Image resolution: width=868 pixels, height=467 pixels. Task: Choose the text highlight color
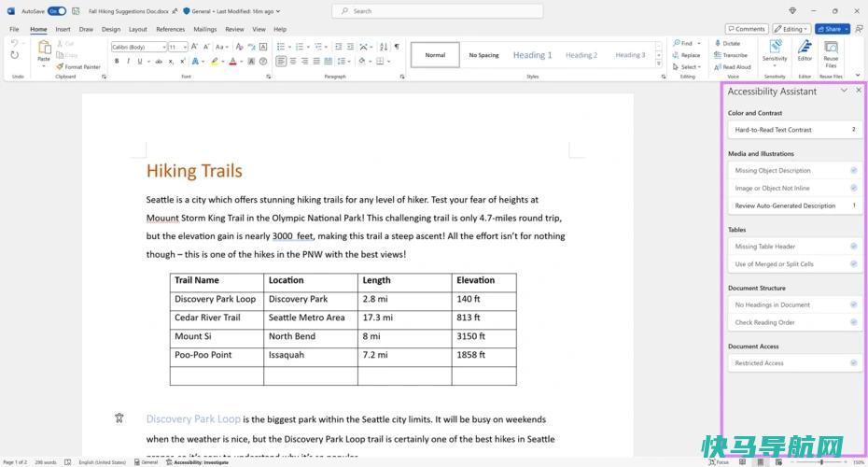pyautogui.click(x=215, y=62)
